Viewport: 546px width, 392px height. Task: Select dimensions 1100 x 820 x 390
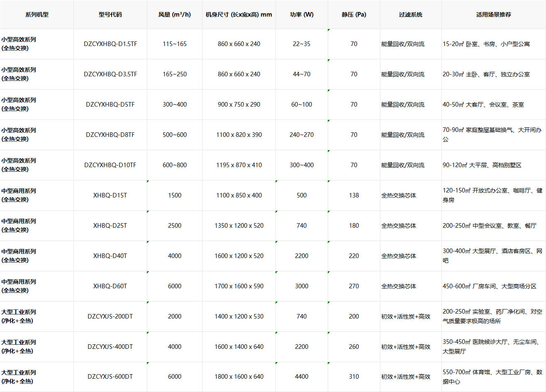[x=239, y=135]
